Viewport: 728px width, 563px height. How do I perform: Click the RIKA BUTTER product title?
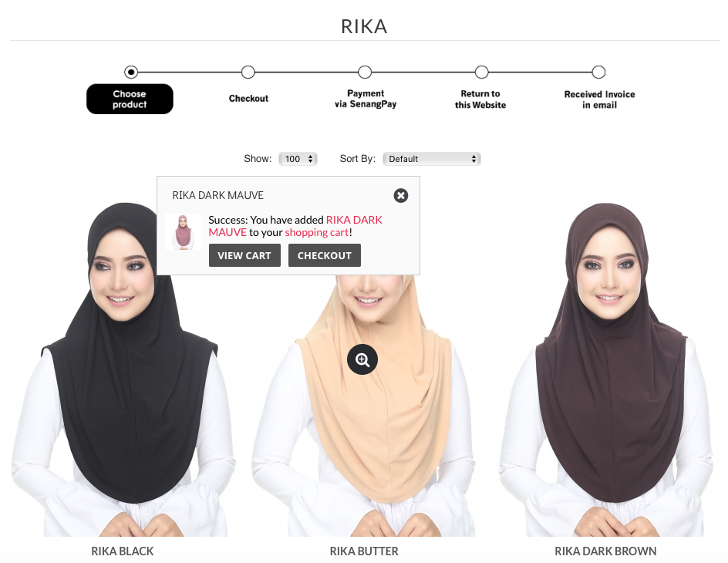click(364, 551)
